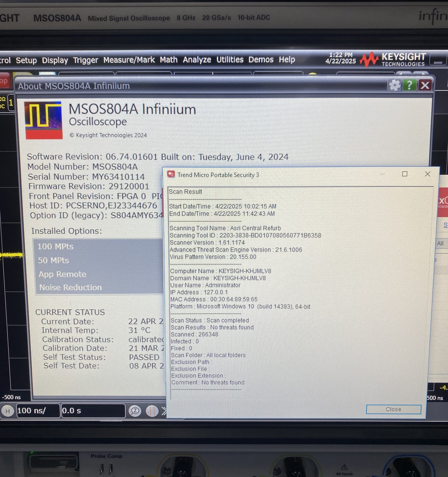Click the Close button in scan result
This screenshot has width=448, height=477.
tap(393, 409)
